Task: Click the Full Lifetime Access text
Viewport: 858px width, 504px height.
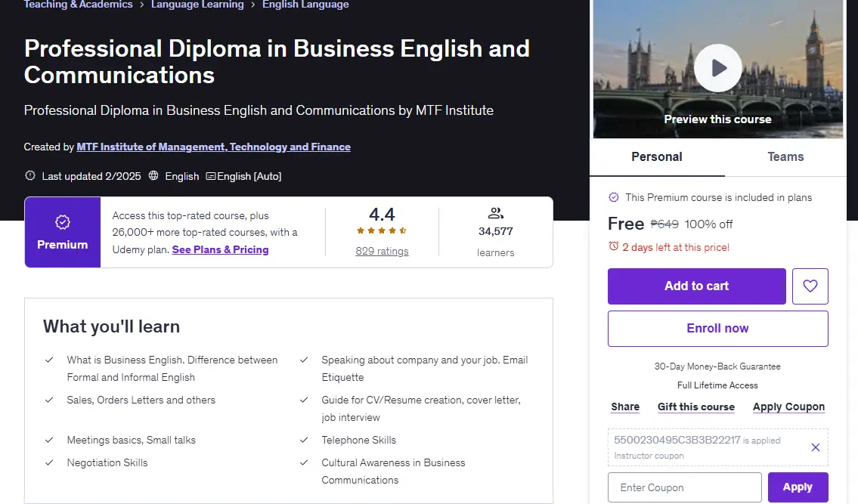Action: (717, 385)
